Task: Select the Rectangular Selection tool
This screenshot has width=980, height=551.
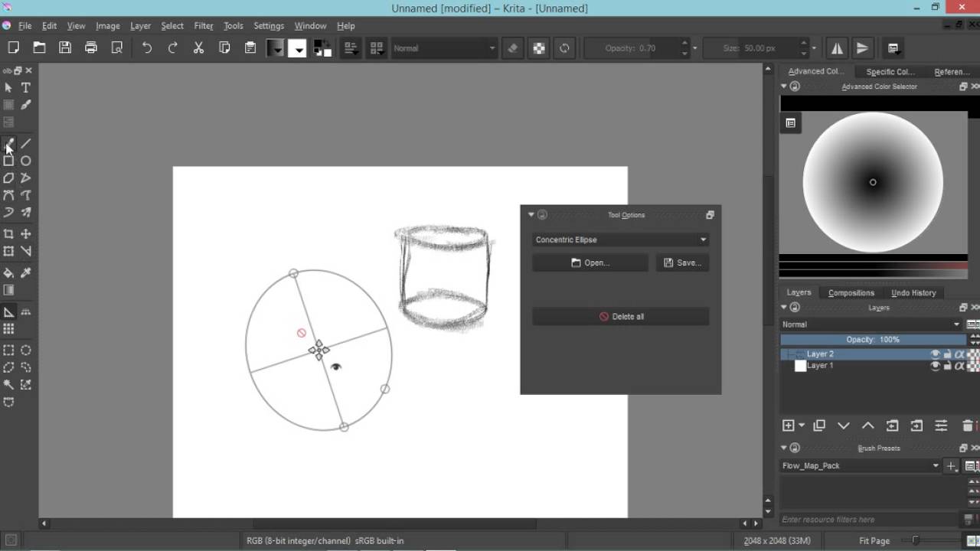Action: (x=8, y=350)
